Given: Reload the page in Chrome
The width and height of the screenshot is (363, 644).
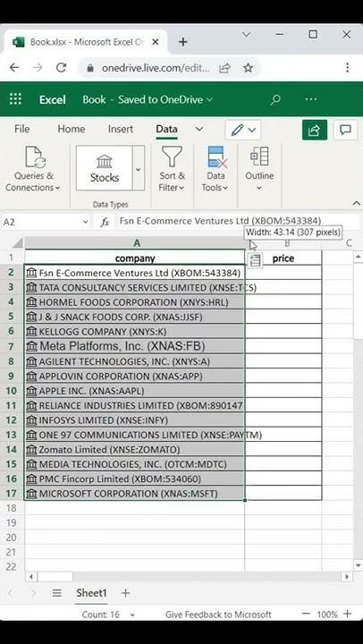Looking at the screenshot, I should pyautogui.click(x=61, y=68).
